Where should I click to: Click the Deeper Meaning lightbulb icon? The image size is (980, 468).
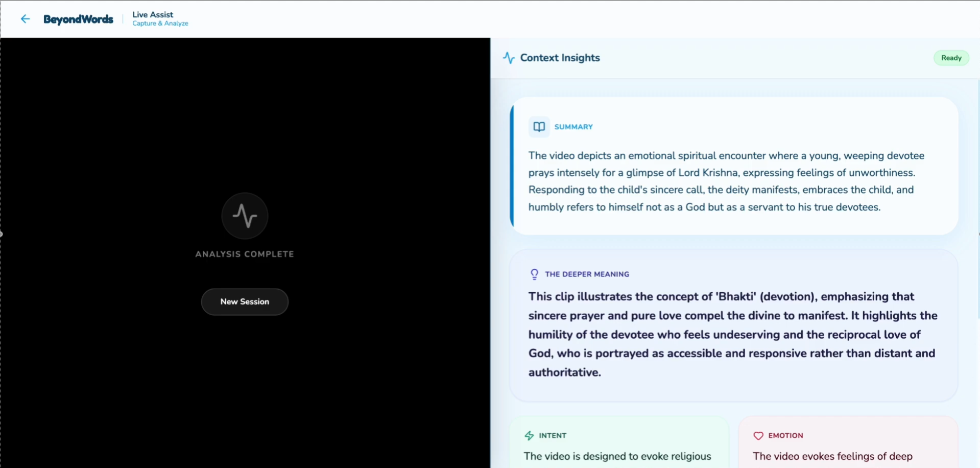pos(534,274)
